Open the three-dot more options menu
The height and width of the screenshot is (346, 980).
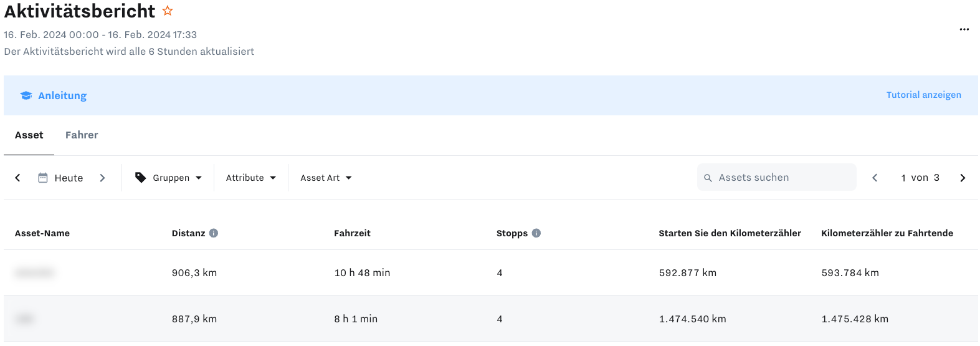[964, 29]
